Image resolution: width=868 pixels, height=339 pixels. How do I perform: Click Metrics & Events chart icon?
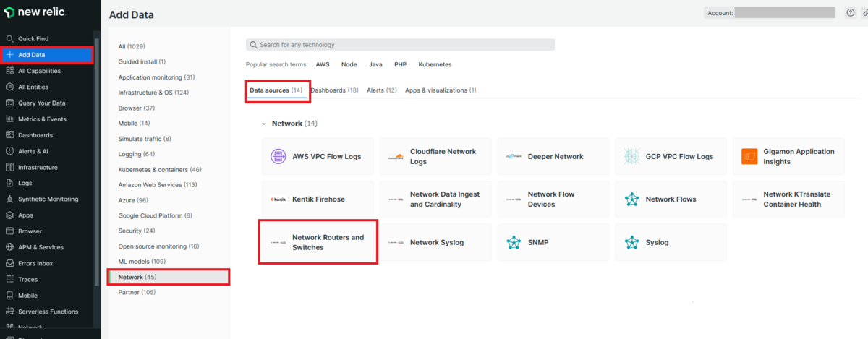pyautogui.click(x=9, y=119)
